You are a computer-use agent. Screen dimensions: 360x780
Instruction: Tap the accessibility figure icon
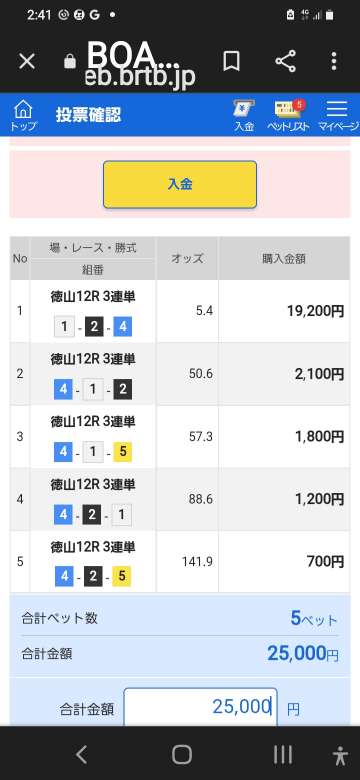(x=341, y=755)
